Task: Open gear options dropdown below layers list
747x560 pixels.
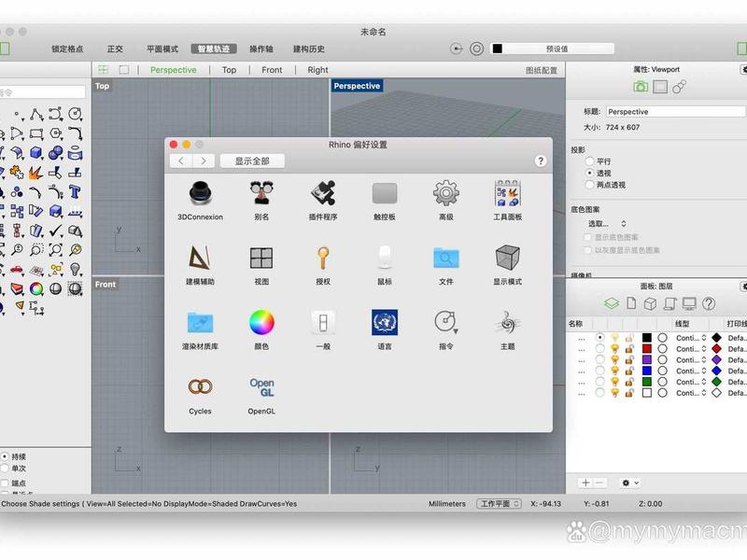Action: (x=629, y=483)
